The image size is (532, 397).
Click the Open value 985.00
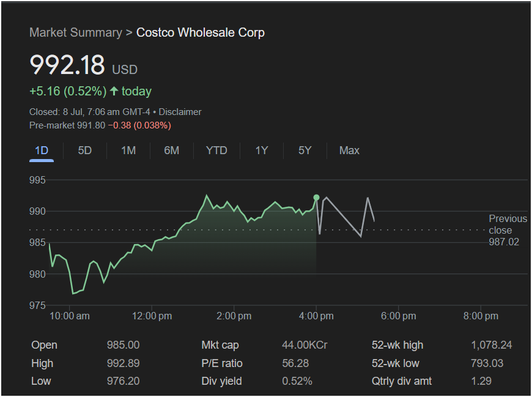point(123,345)
